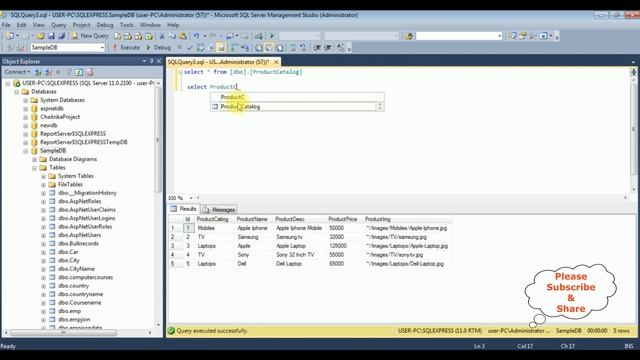Open the Query menu

[58, 25]
